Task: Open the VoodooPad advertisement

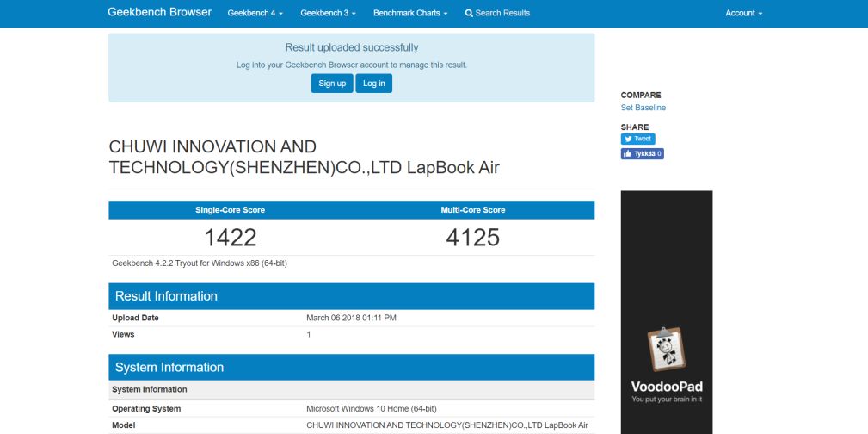Action: click(x=667, y=313)
